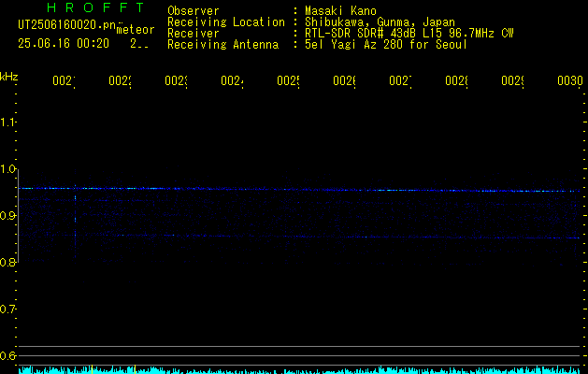This screenshot has height=374, width=588.
Task: Click the 'Receiving Antenna' label
Action: [x=223, y=45]
